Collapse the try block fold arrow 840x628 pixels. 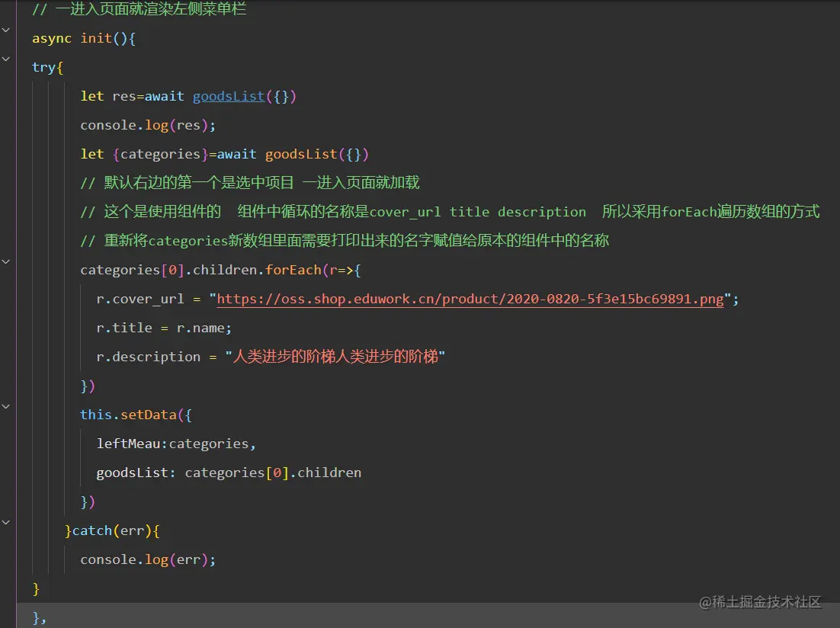coord(6,59)
